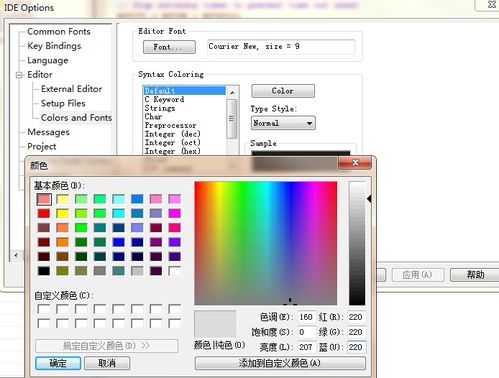Screen dimensions: 499x378
Task: Click the vertical luminance gradient bar
Action: point(357,243)
